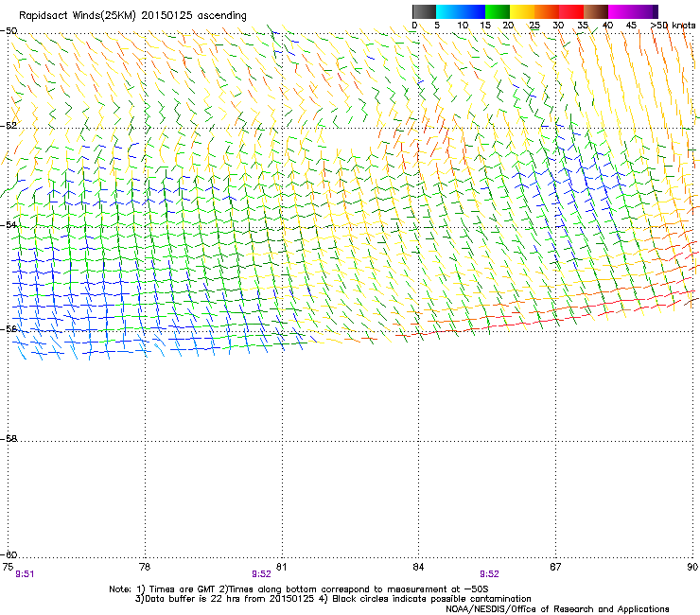The width and height of the screenshot is (700, 615).
Task: Click the '-60' latitude axis label
Action: click(9, 554)
